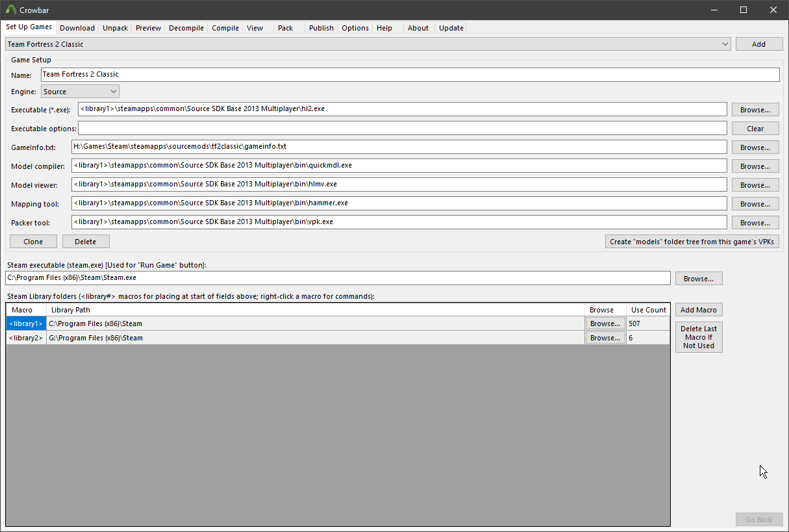Select the Set Up Games tab

coord(29,27)
